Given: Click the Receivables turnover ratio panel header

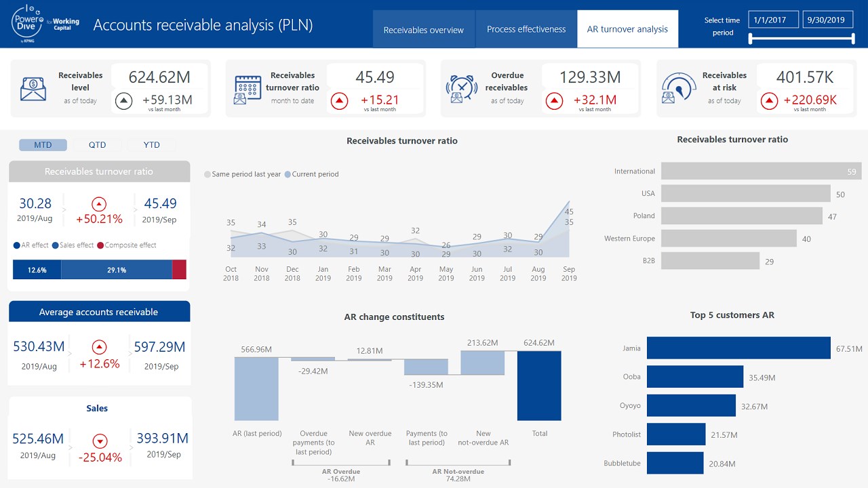Looking at the screenshot, I should pos(99,171).
